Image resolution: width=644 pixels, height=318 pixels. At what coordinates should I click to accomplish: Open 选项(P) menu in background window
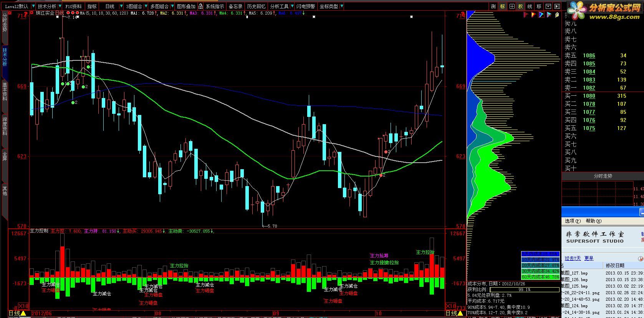(x=573, y=221)
